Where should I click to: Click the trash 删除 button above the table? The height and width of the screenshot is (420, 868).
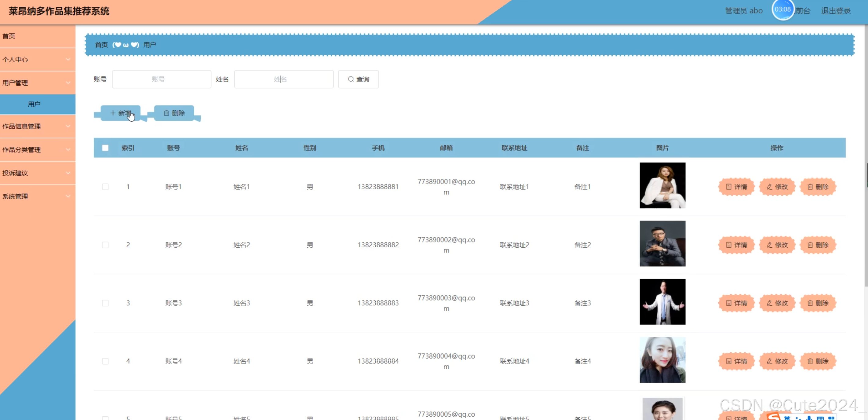[x=174, y=113]
